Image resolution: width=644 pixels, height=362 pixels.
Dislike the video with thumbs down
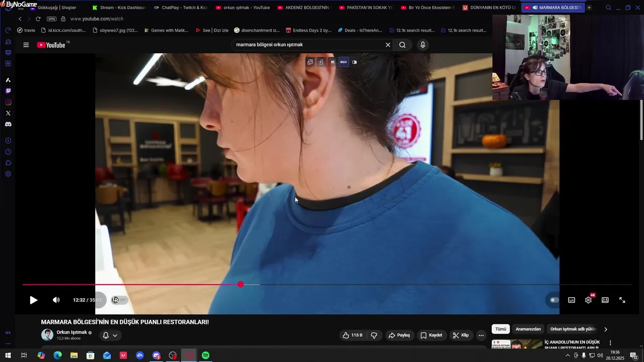tap(374, 335)
